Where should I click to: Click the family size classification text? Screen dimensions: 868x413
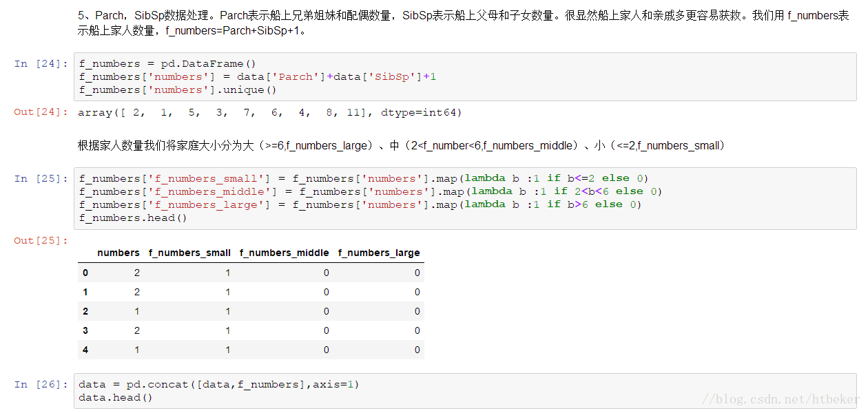point(401,146)
